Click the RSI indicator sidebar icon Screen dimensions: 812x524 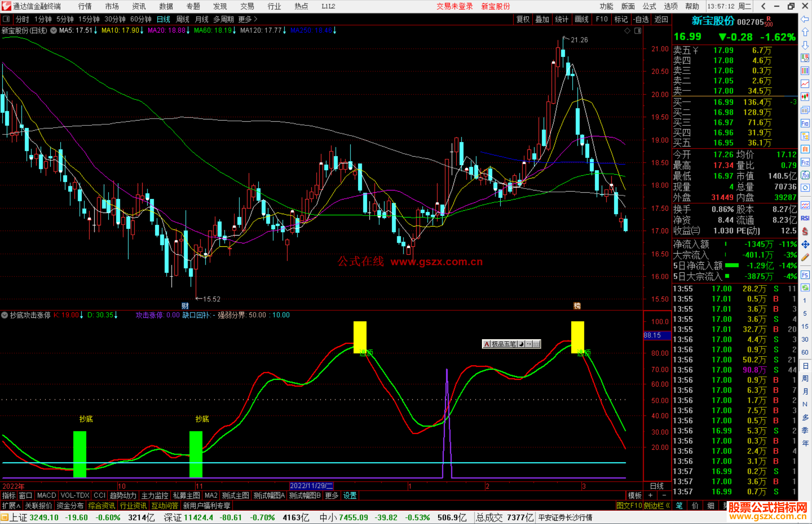pos(805,218)
